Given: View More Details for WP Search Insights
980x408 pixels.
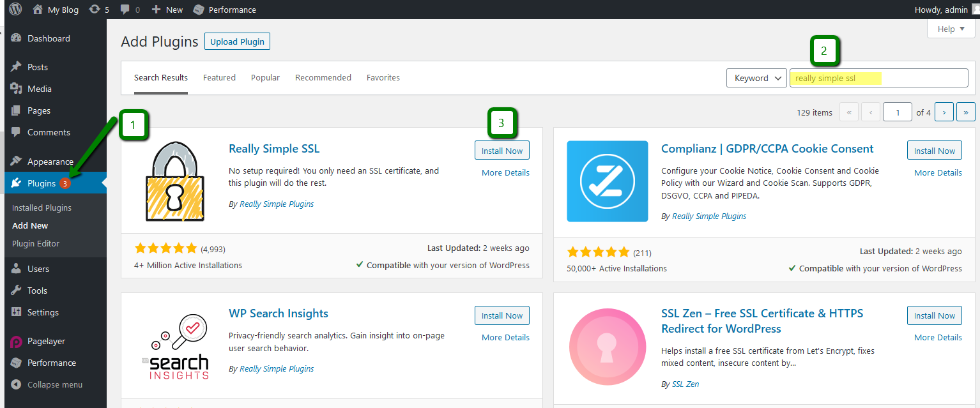Looking at the screenshot, I should coord(505,337).
